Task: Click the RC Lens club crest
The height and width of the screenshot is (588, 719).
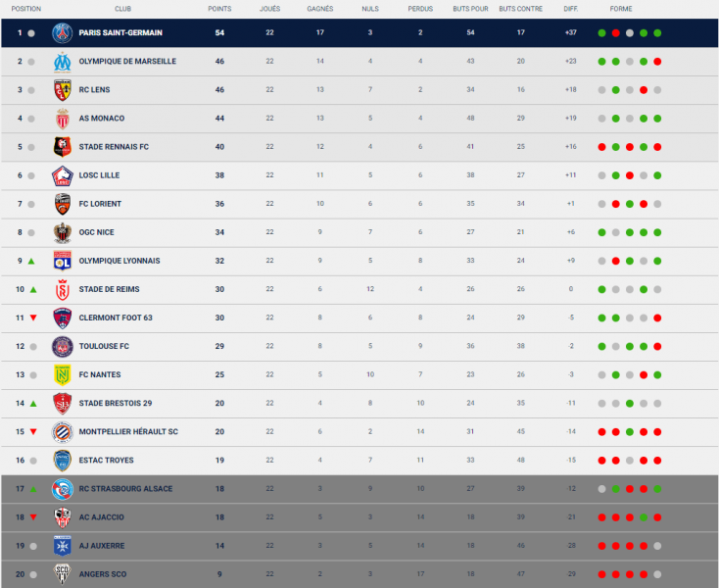Action: [63, 89]
